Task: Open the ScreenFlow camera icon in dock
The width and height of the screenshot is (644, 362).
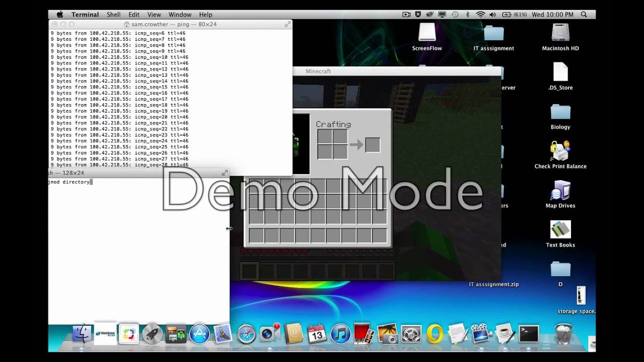Action: coord(481,334)
